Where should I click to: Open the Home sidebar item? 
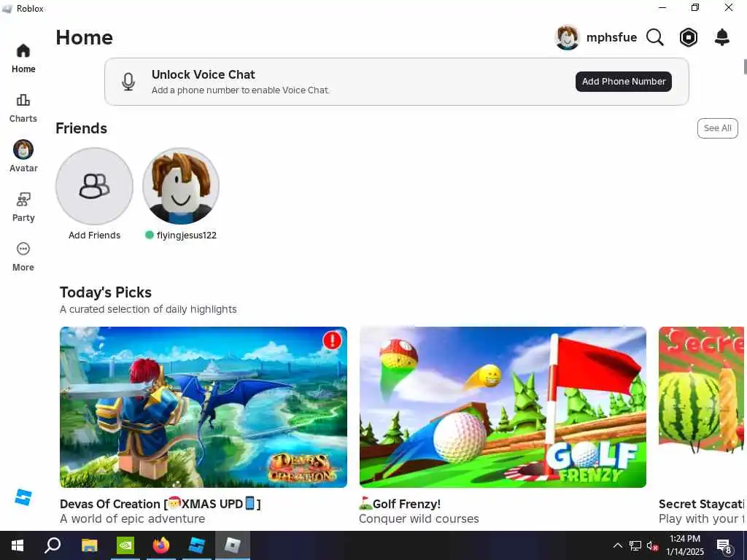click(23, 58)
